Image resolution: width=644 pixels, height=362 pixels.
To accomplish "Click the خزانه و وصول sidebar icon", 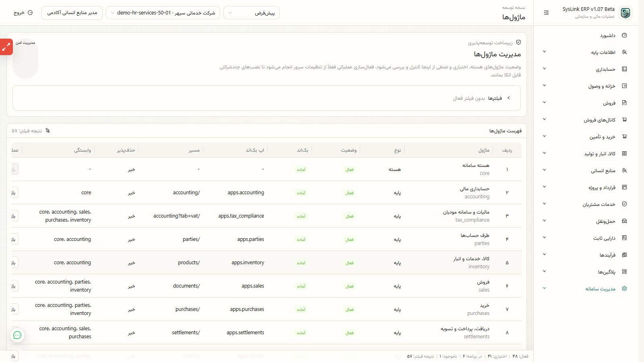I will [x=624, y=86].
